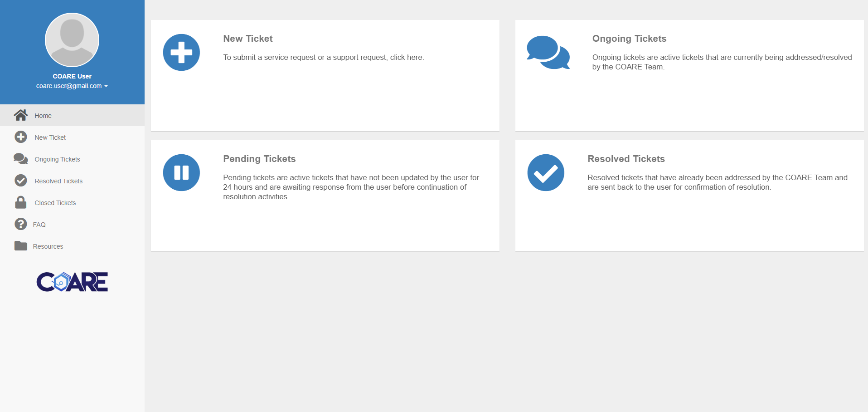Viewport: 868px width, 412px height.
Task: Click the Ongoing Tickets chat bubbles sidebar icon
Action: pos(20,159)
